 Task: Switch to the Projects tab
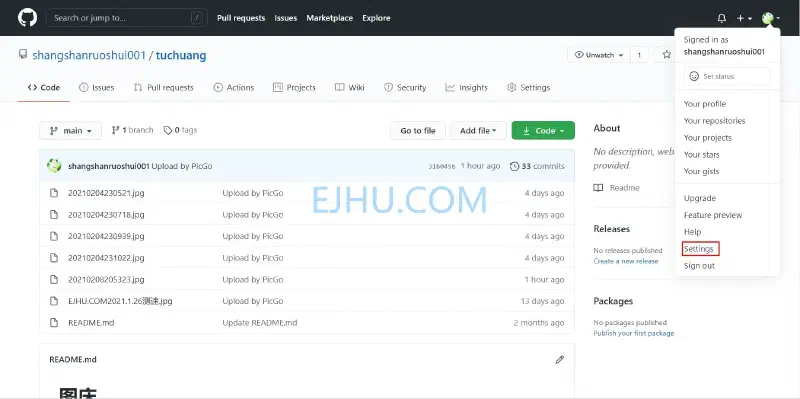click(x=294, y=88)
